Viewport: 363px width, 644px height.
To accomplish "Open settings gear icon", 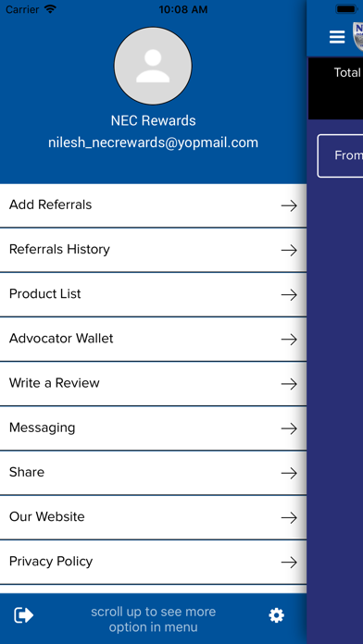I will tap(276, 615).
